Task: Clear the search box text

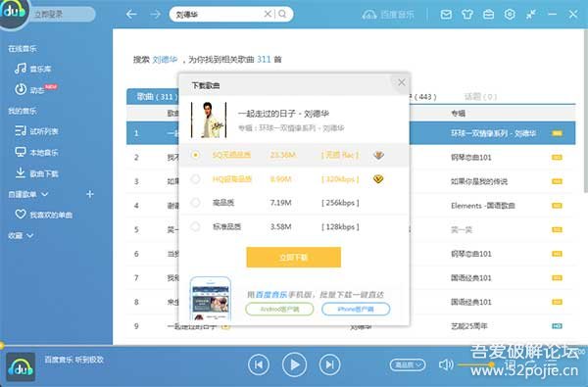Action: 268,14
